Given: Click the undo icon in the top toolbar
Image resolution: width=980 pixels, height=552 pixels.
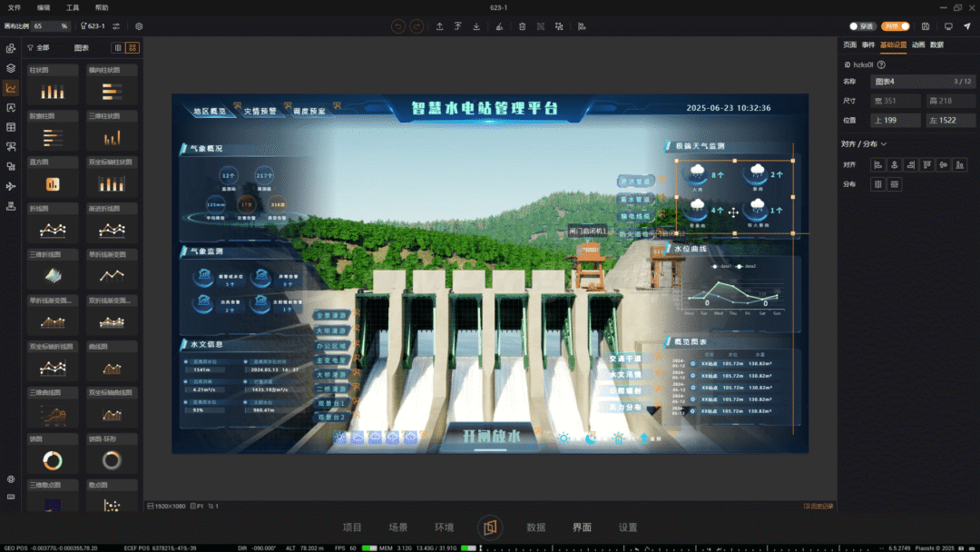Looking at the screenshot, I should pyautogui.click(x=397, y=26).
